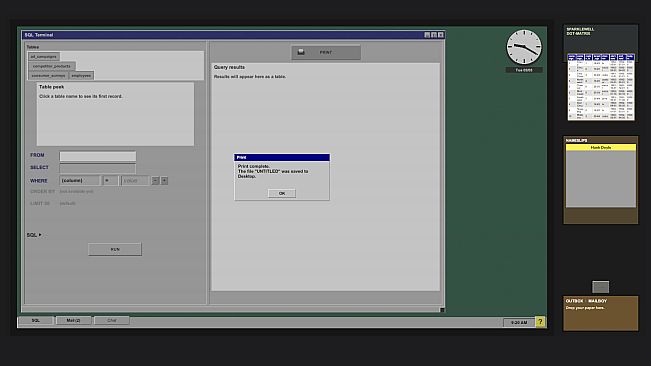Image resolution: width=651 pixels, height=366 pixels.
Task: Select the Hank Doyle nameslip
Action: click(x=601, y=147)
